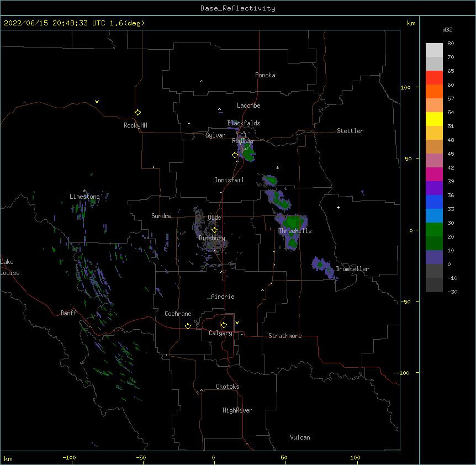Click yellow diamond marker south of Cochrane
The image size is (476, 465).
(188, 326)
